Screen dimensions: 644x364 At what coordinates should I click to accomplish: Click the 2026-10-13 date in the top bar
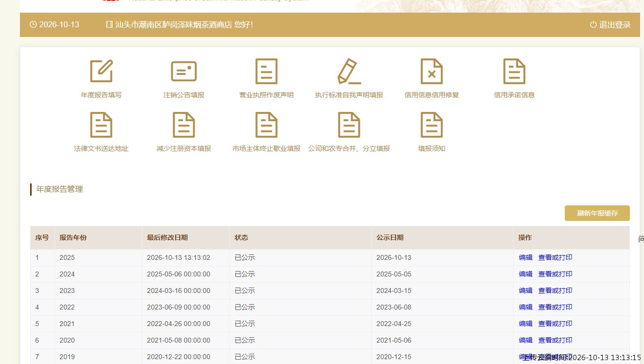coord(59,25)
